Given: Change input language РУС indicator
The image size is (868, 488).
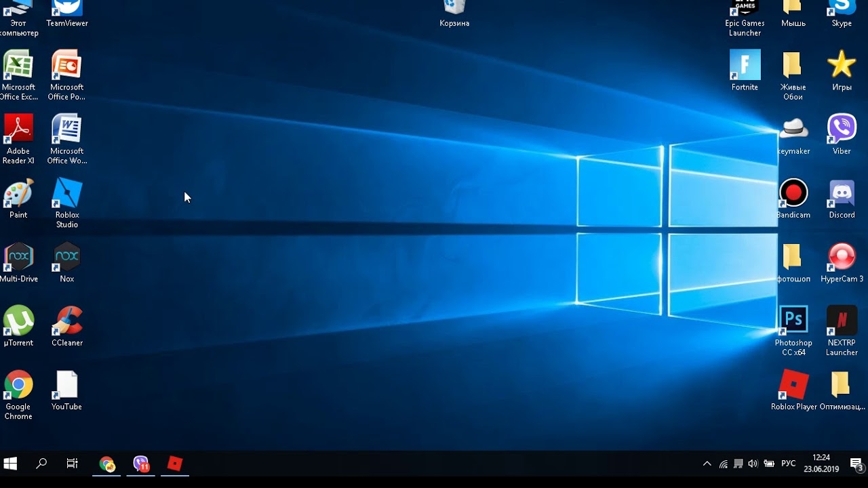Looking at the screenshot, I should [x=788, y=464].
